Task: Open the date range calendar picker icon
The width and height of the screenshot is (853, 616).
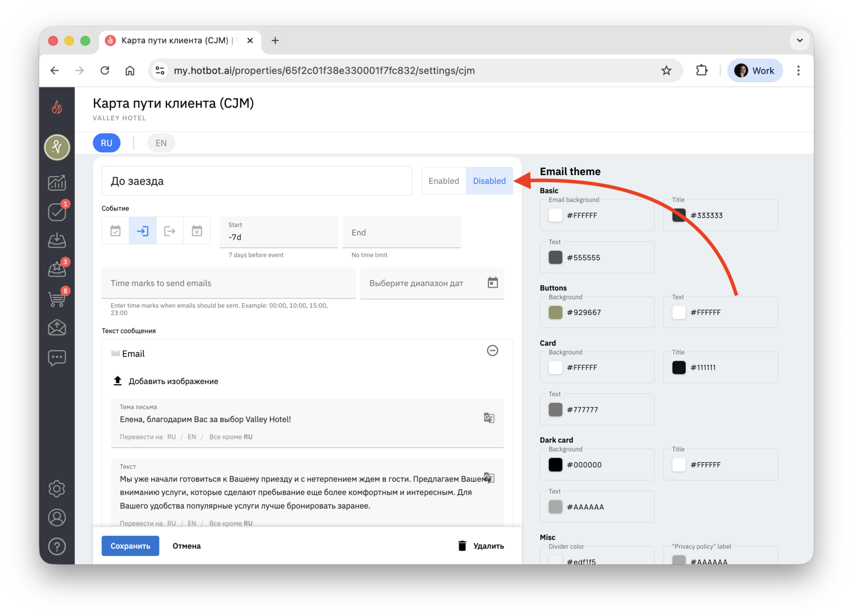Action: [x=493, y=283]
